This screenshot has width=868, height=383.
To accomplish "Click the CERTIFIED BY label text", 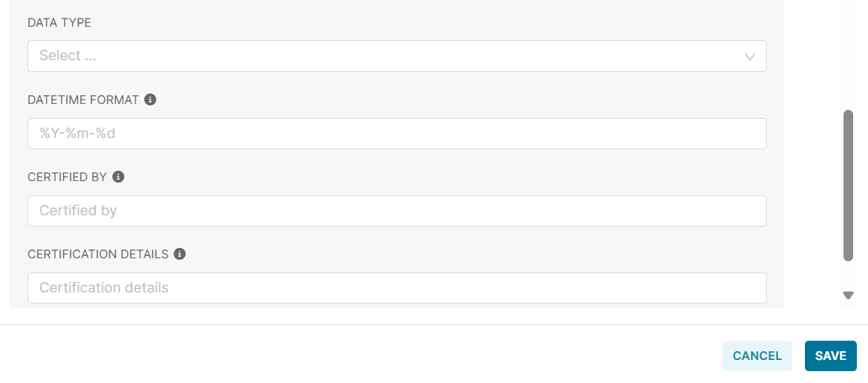I will pos(68,177).
